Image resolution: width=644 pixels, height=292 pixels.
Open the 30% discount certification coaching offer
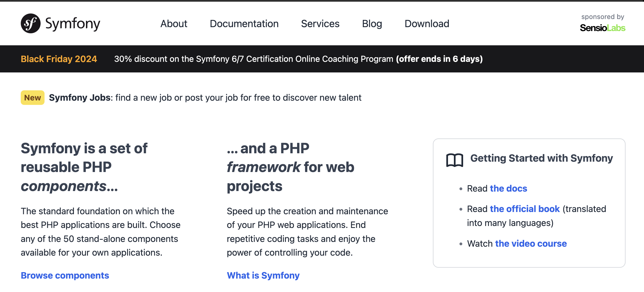298,59
